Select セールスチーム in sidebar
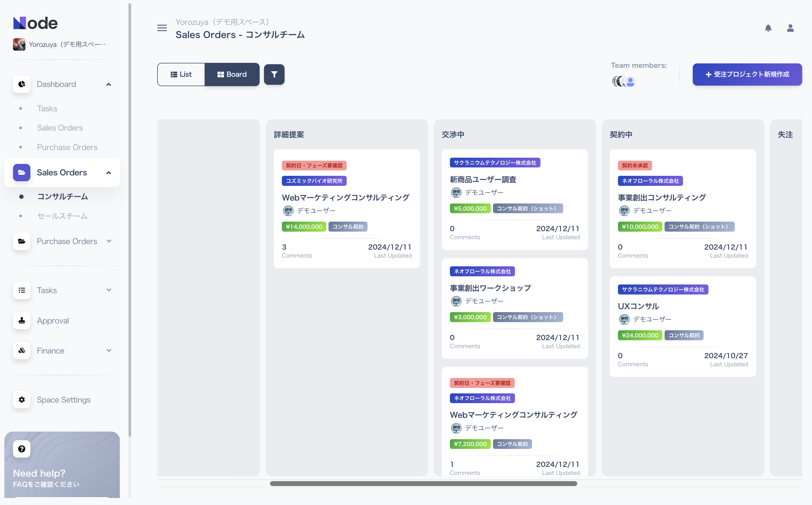The height and width of the screenshot is (505, 812). click(x=62, y=216)
